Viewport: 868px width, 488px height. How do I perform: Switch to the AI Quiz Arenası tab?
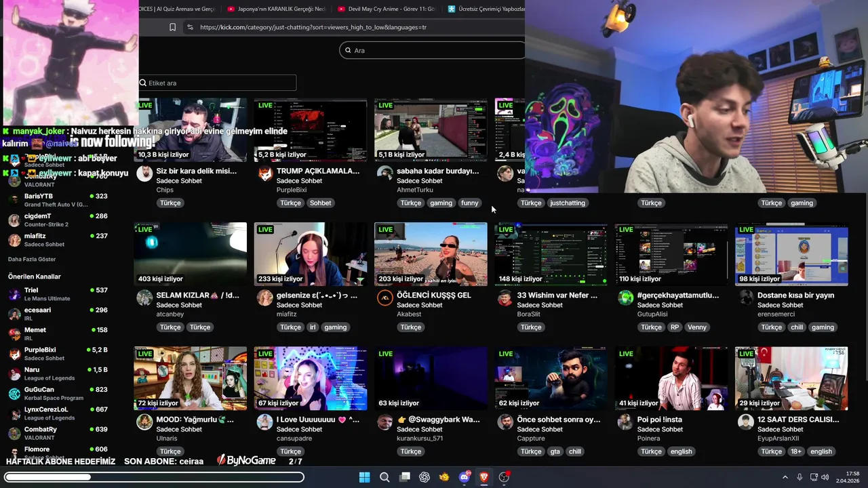(x=178, y=9)
